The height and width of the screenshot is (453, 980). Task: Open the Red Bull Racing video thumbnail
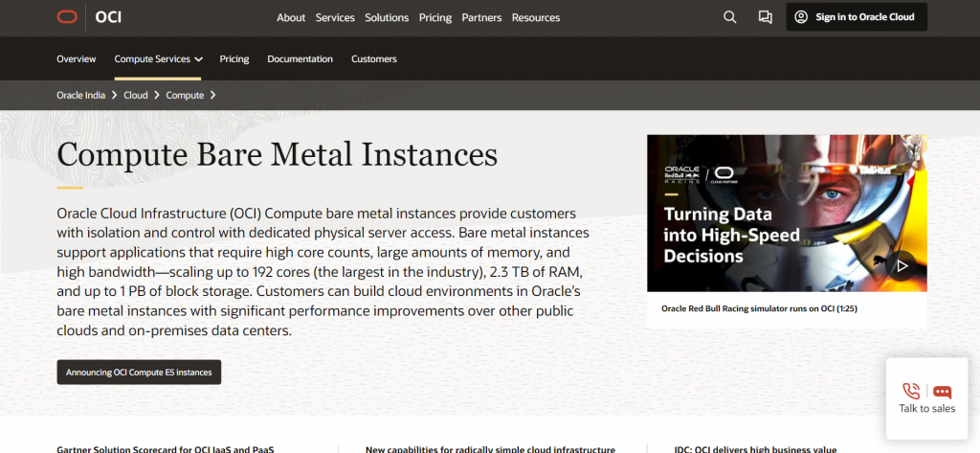(787, 214)
